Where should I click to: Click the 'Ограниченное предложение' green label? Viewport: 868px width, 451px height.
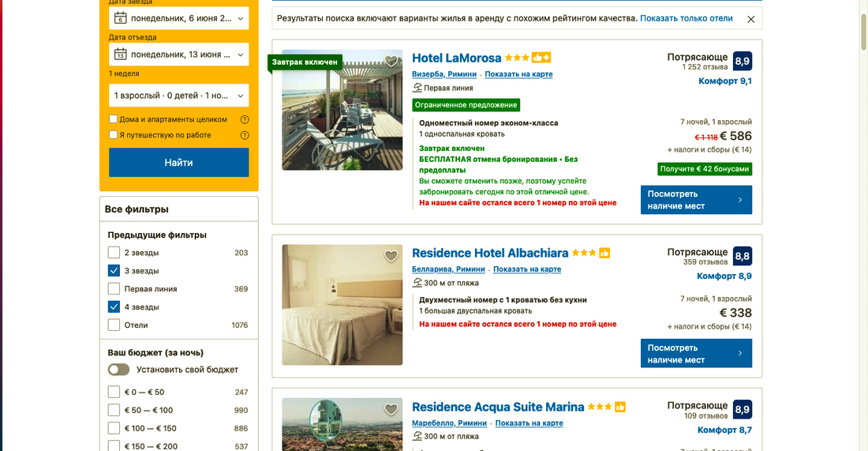466,105
